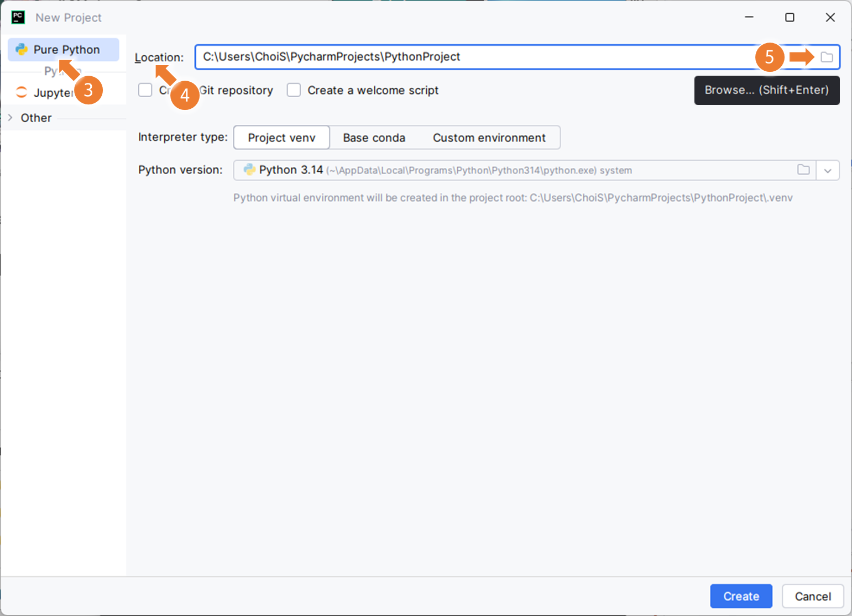The height and width of the screenshot is (616, 852).
Task: Click the Jupyter icon in sidebar
Action: click(22, 92)
